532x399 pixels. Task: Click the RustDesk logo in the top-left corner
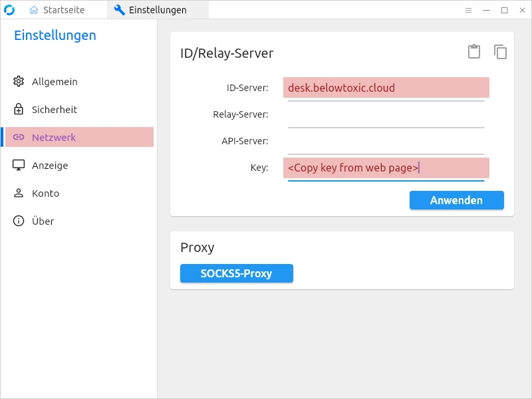pos(10,9)
